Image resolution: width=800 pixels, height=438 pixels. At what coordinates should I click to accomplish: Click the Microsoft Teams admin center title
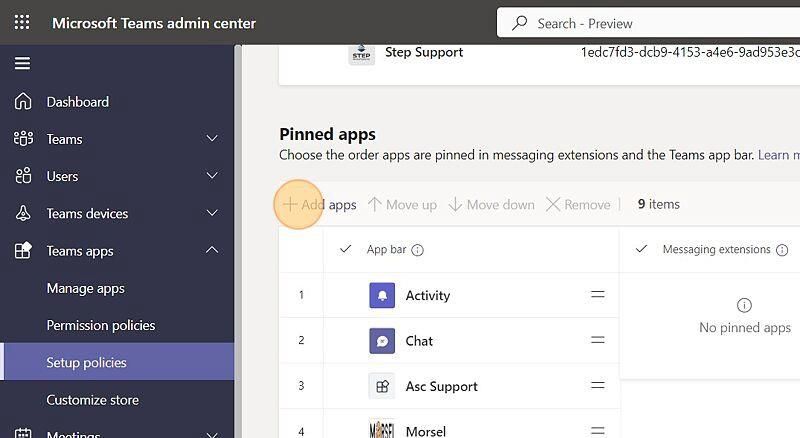coord(154,23)
